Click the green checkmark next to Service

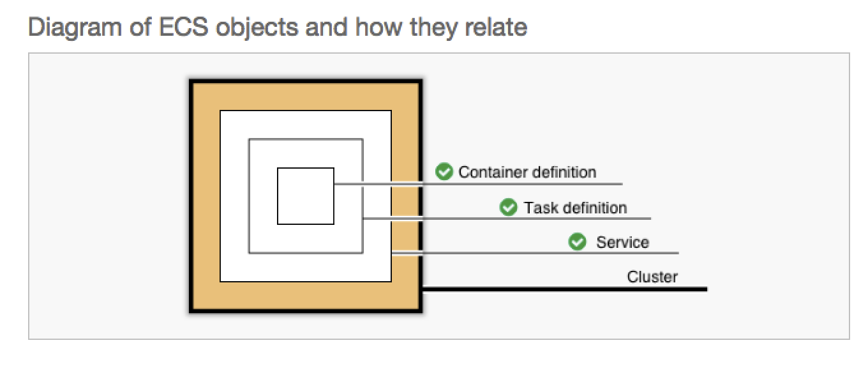(578, 242)
